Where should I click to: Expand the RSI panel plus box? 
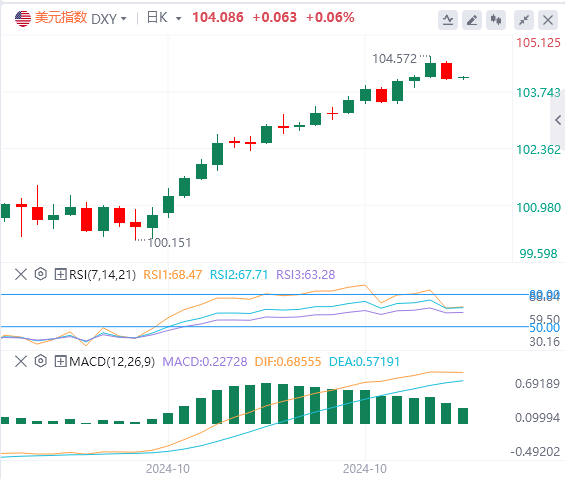tap(60, 275)
